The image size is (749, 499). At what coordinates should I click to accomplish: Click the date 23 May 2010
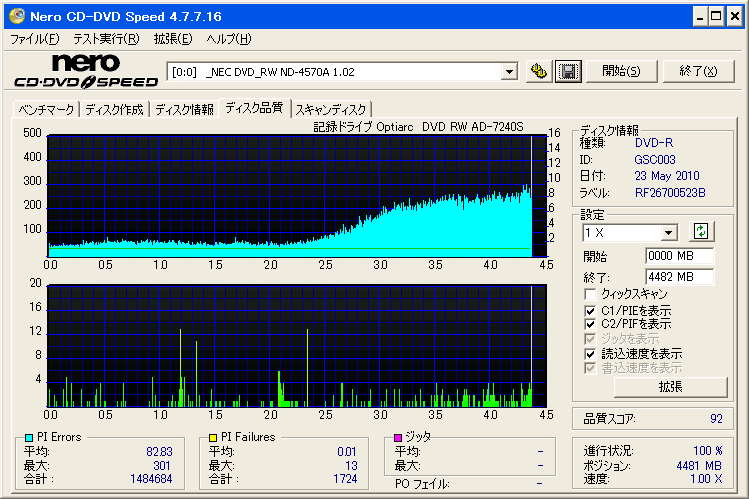[x=666, y=176]
